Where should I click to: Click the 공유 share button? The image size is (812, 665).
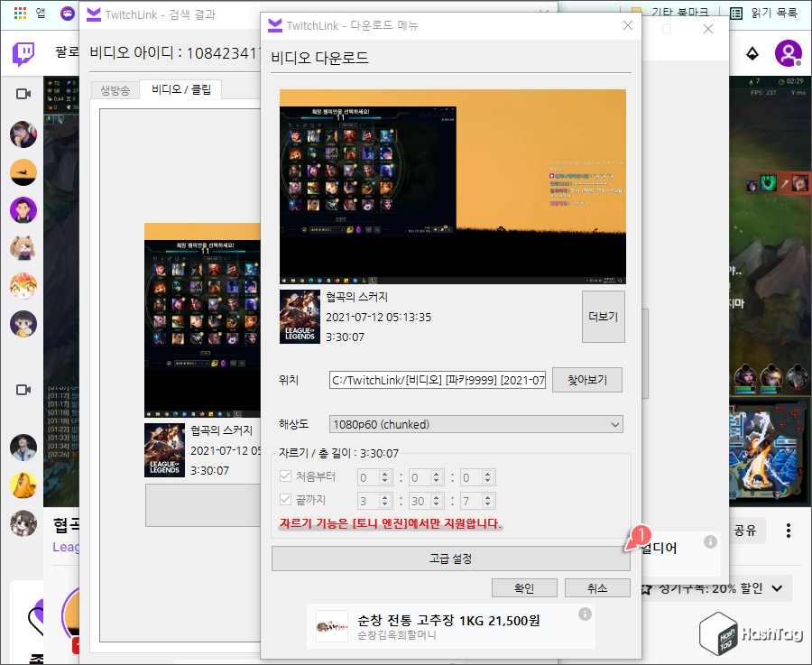744,530
